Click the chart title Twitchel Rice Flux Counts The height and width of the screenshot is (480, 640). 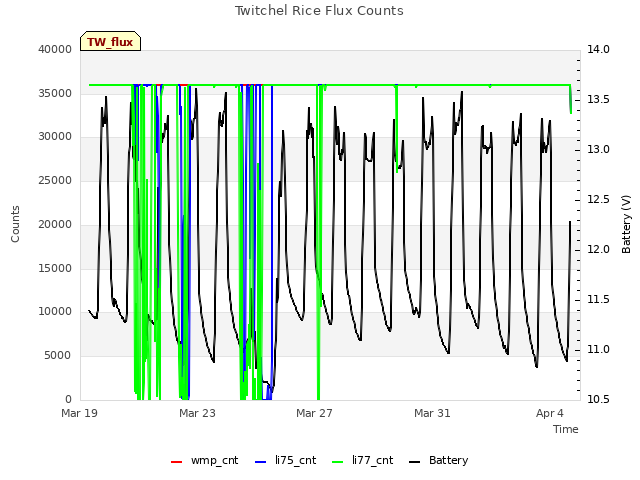tap(319, 11)
